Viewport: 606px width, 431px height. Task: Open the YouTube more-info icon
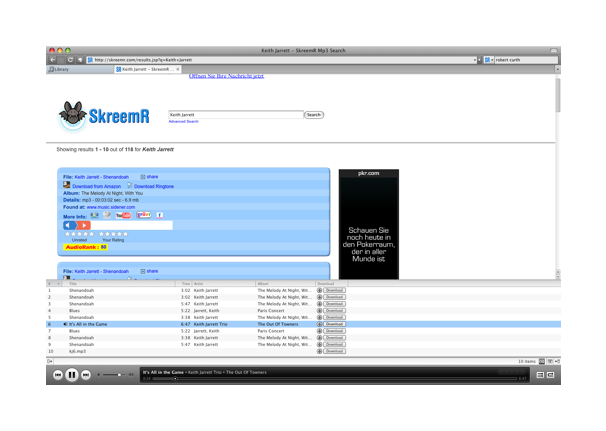click(x=123, y=215)
